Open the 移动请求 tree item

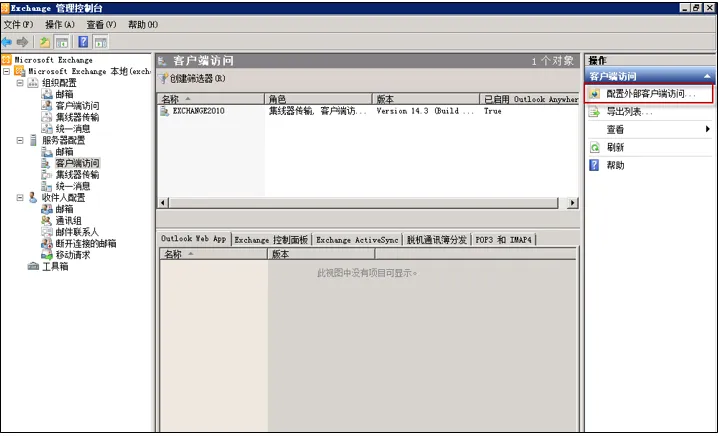(x=72, y=255)
